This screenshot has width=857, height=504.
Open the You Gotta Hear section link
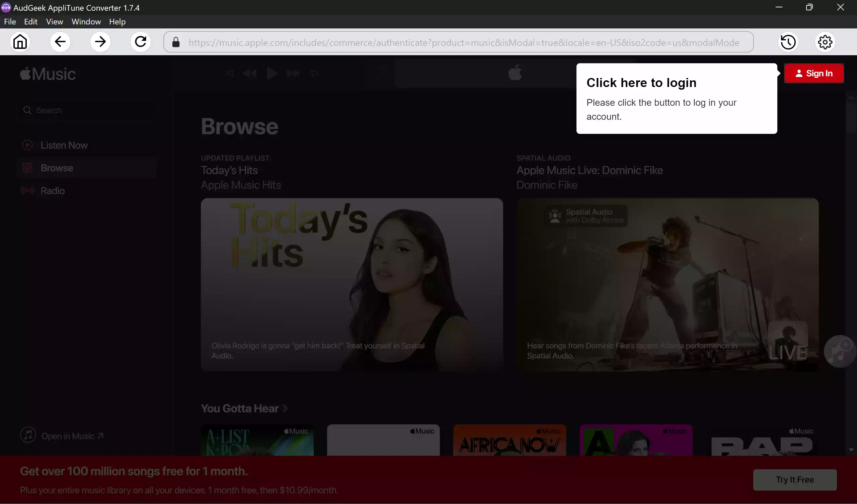point(244,408)
